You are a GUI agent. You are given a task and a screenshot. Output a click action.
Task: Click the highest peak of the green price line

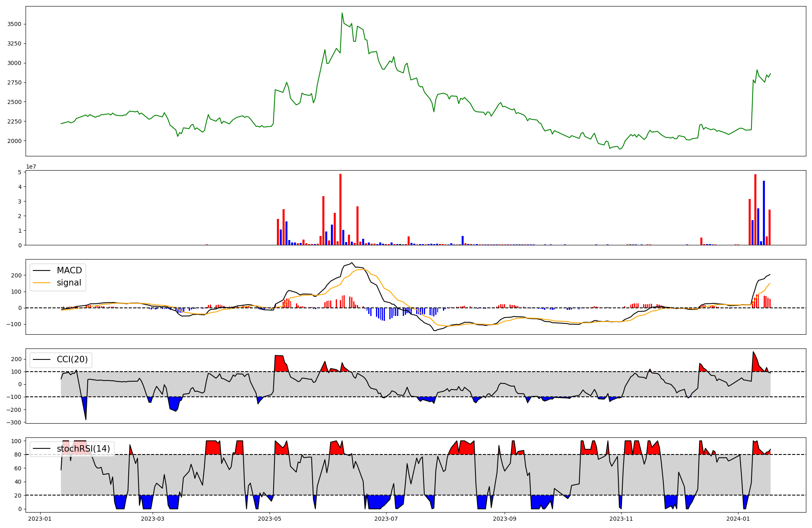342,13
